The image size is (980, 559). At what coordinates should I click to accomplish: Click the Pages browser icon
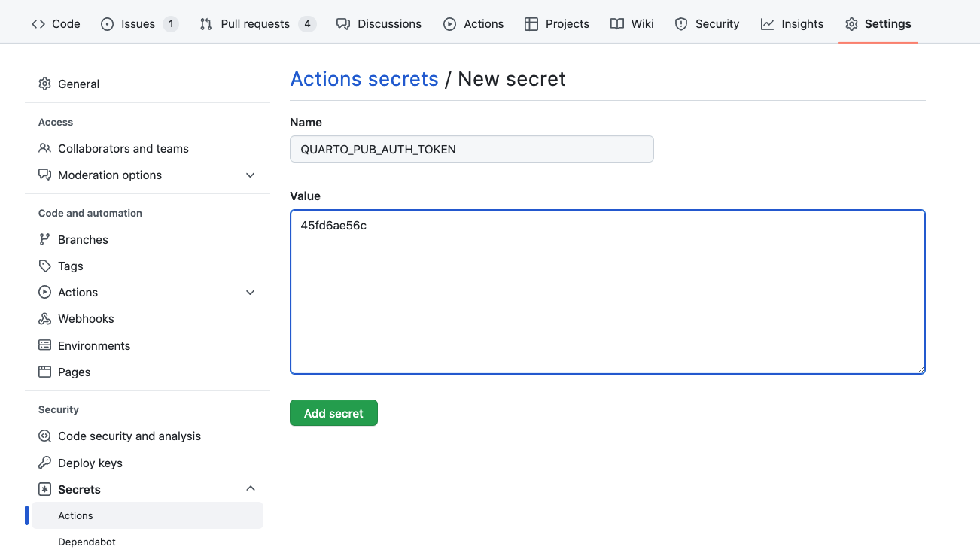45,372
